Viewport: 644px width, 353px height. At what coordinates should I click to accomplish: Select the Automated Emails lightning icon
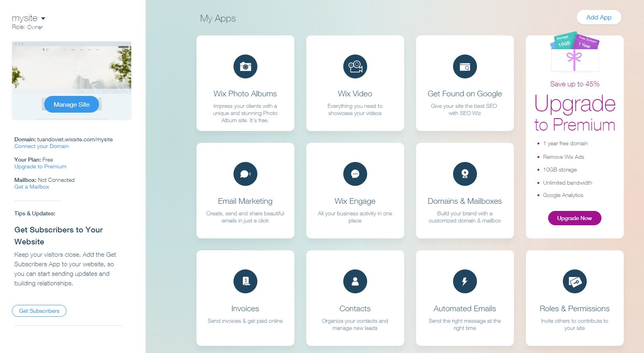click(x=465, y=281)
